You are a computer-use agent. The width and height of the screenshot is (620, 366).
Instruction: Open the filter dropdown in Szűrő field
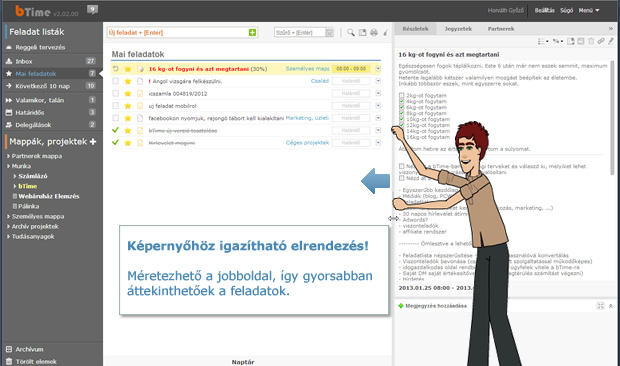(x=329, y=32)
